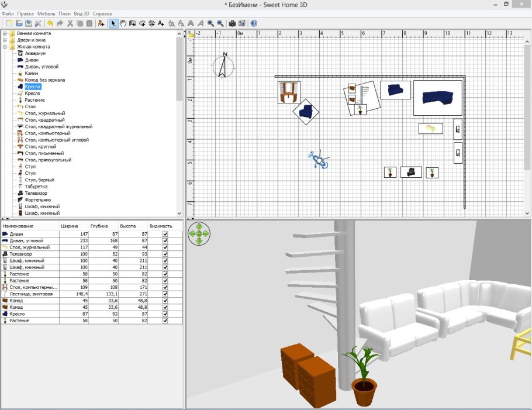Click the Undo arrow in toolbar
Viewport: 532px width, 410px height.
click(x=50, y=23)
